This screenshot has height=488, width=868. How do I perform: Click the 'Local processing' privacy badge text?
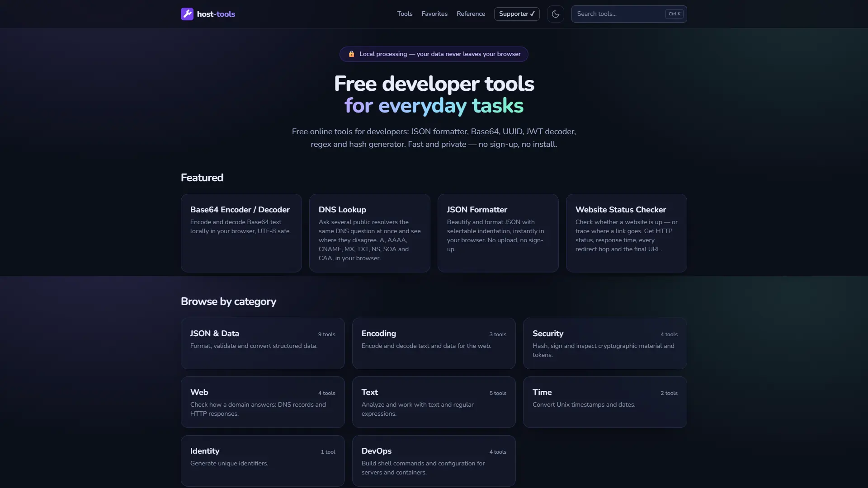440,54
